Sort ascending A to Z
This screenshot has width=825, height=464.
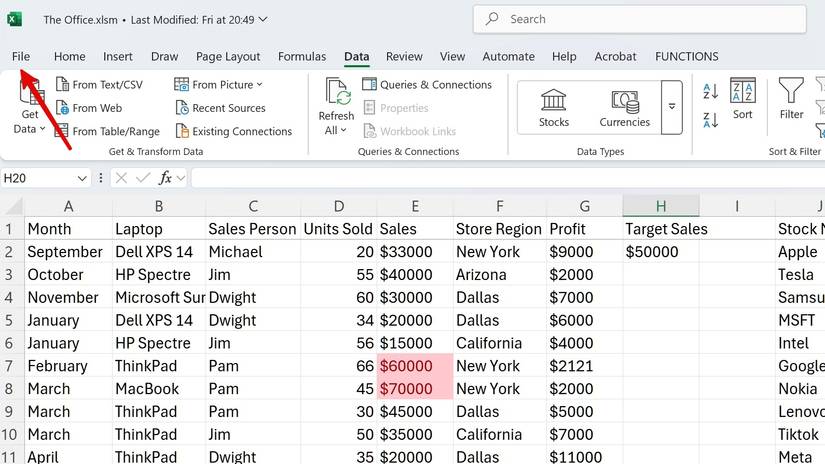(x=711, y=92)
